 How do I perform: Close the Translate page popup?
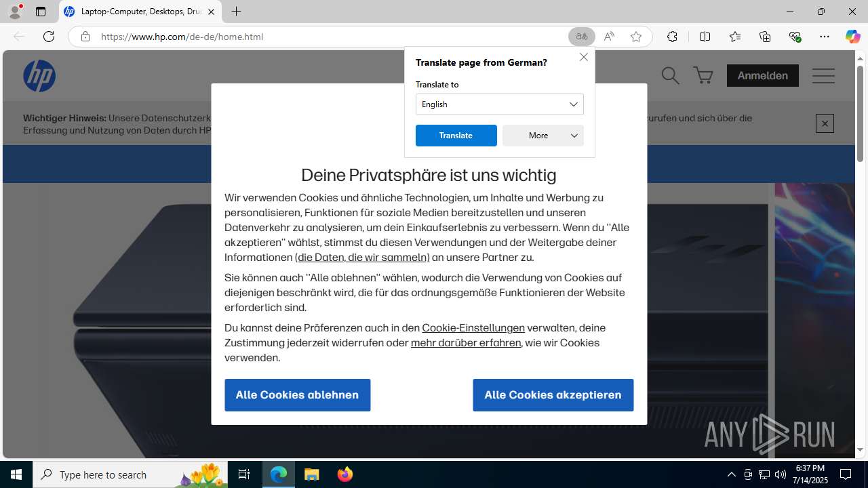(x=583, y=57)
